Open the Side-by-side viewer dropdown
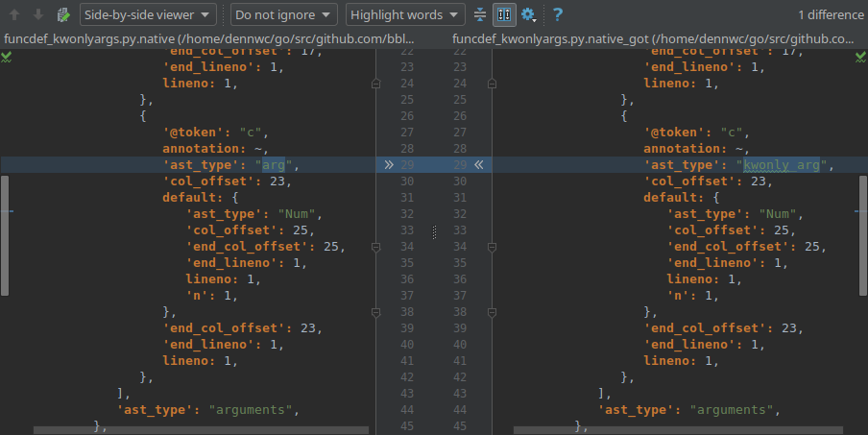This screenshot has width=868, height=435. [148, 14]
